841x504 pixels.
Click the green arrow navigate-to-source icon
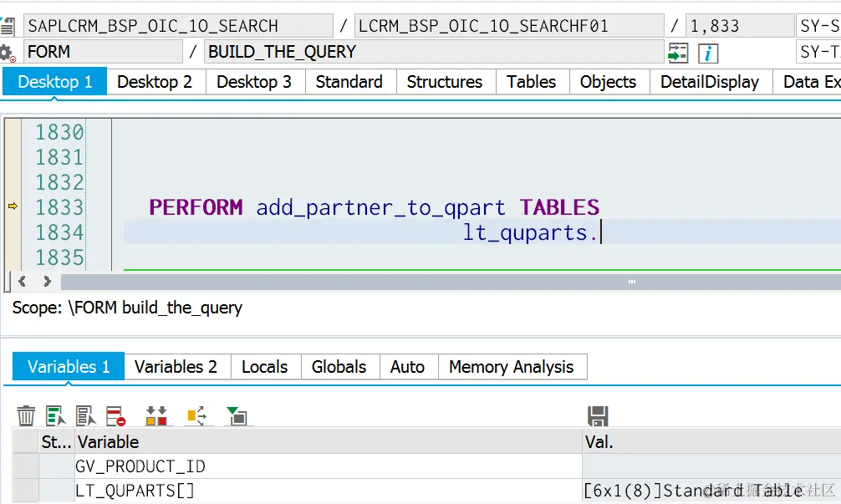tap(678, 53)
